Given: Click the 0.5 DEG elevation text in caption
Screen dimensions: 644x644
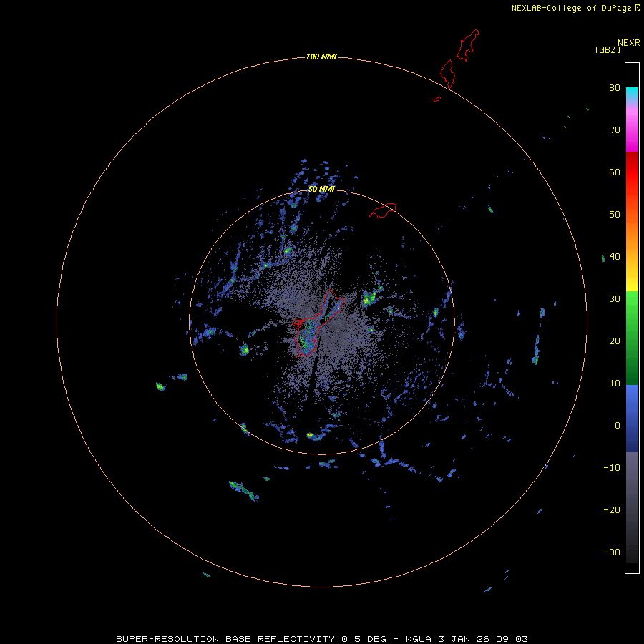Looking at the screenshot, I should pos(364,639).
